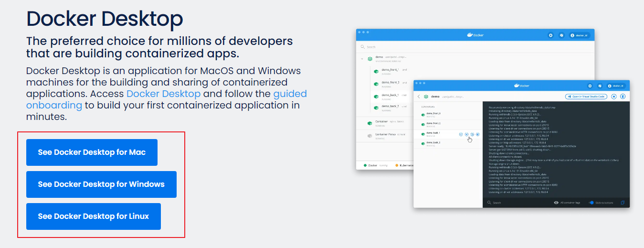Click the grey Container Perso row icon
This screenshot has width=644, height=248.
370,136
